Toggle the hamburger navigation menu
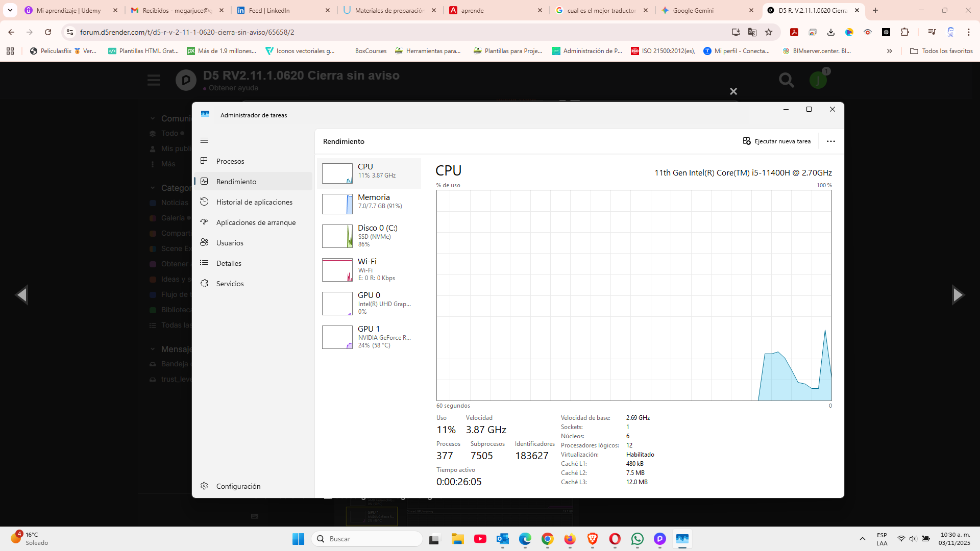Viewport: 980px width, 551px height. [x=204, y=140]
